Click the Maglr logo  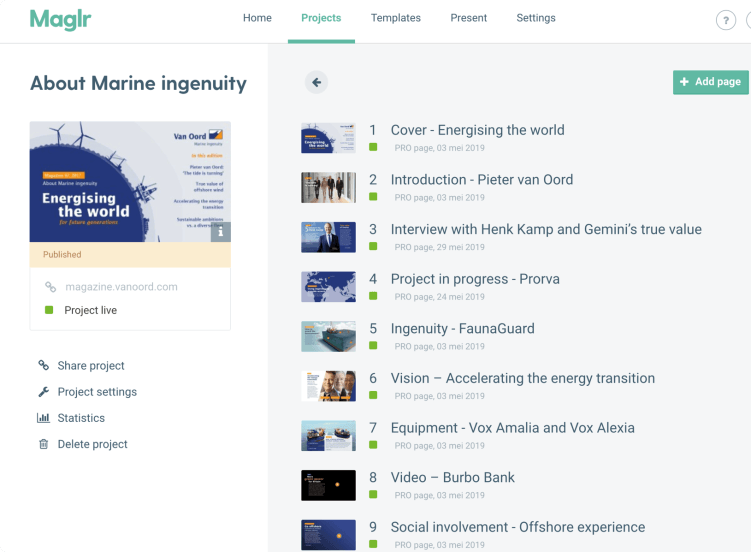point(60,20)
